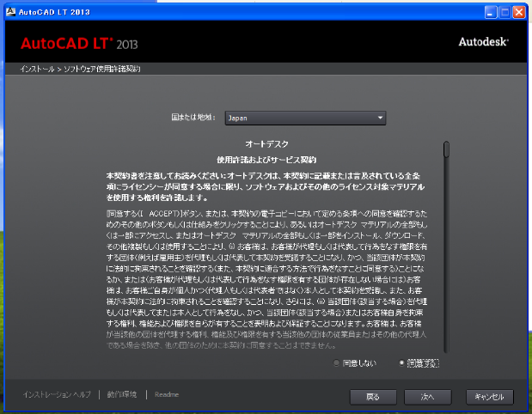This screenshot has width=532, height=414.
Task: Click the dropdown arrow beside Japan
Action: (x=380, y=118)
